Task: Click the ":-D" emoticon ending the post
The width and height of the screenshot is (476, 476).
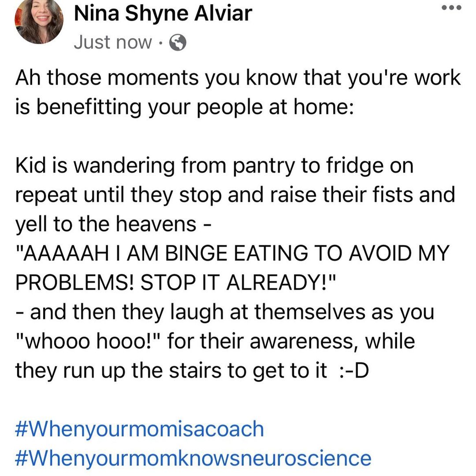Action: (351, 371)
